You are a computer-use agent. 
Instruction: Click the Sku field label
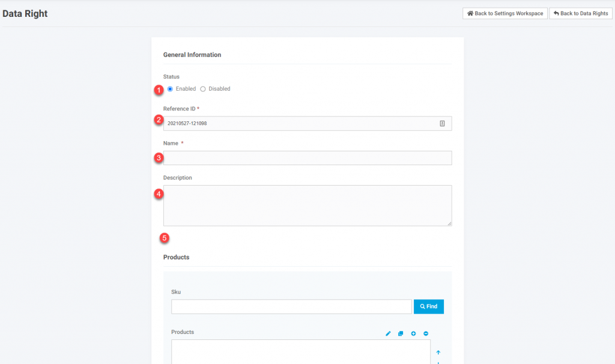(176, 292)
